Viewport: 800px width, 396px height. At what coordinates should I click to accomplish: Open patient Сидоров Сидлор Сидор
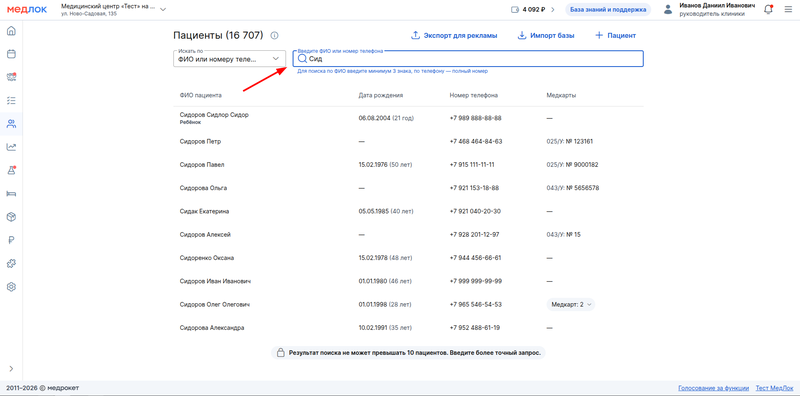coord(214,115)
